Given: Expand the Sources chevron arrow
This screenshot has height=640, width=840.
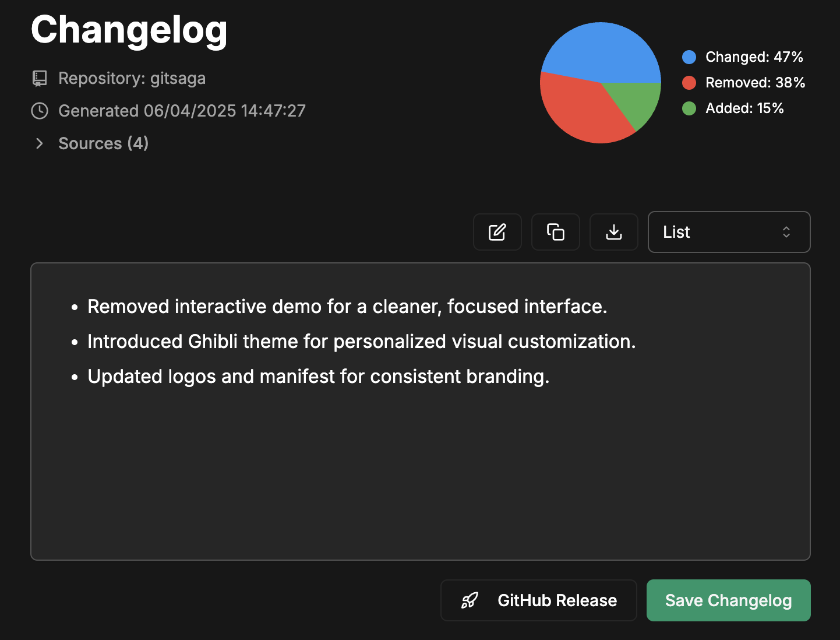Looking at the screenshot, I should pyautogui.click(x=40, y=143).
